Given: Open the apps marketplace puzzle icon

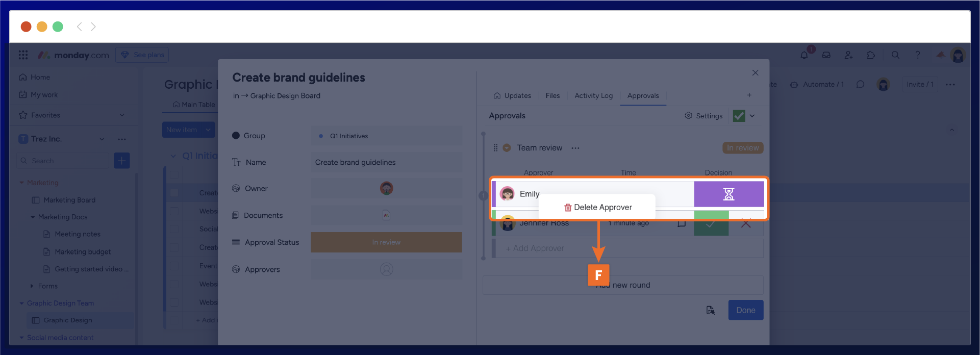Looking at the screenshot, I should 871,55.
